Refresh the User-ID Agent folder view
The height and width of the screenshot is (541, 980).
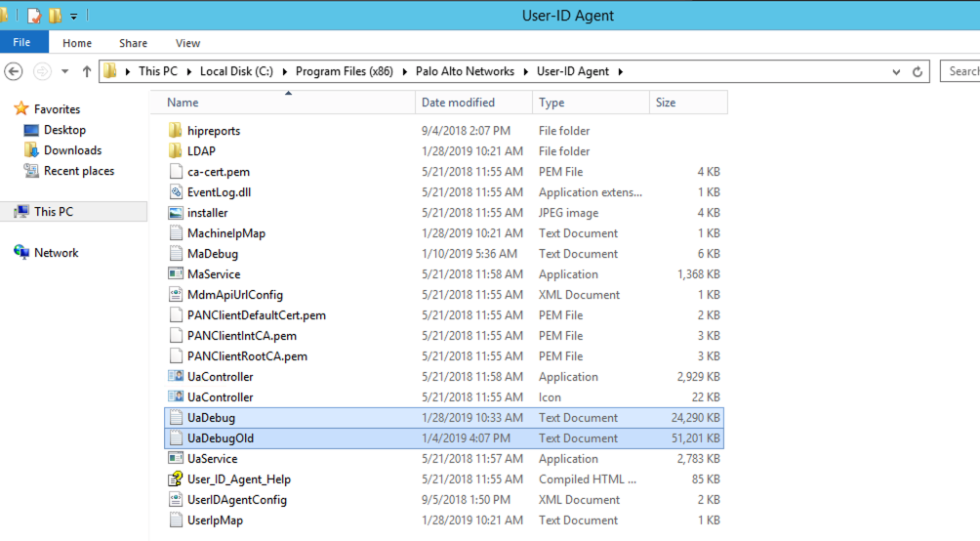pyautogui.click(x=918, y=71)
